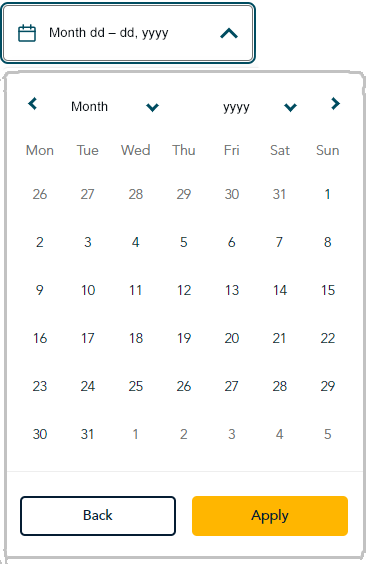Select day 13 in the calendar
This screenshot has width=366, height=564.
(232, 290)
